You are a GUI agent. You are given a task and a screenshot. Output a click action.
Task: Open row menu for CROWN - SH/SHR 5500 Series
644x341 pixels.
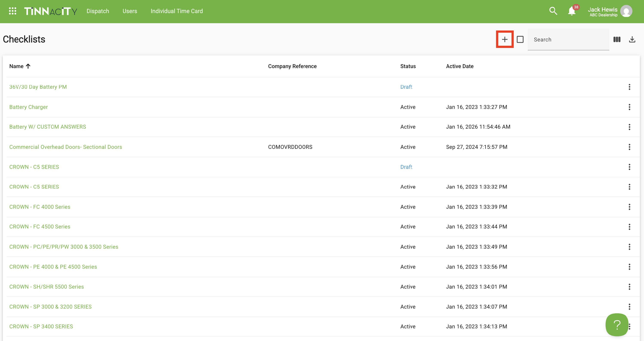629,287
